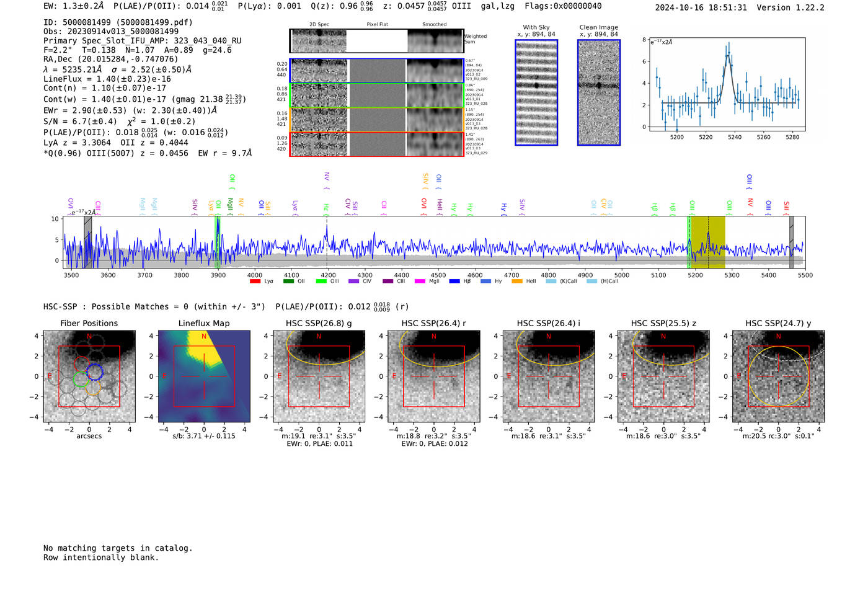
Task: Click the OIII lime legend swatch
Action: click(321, 282)
